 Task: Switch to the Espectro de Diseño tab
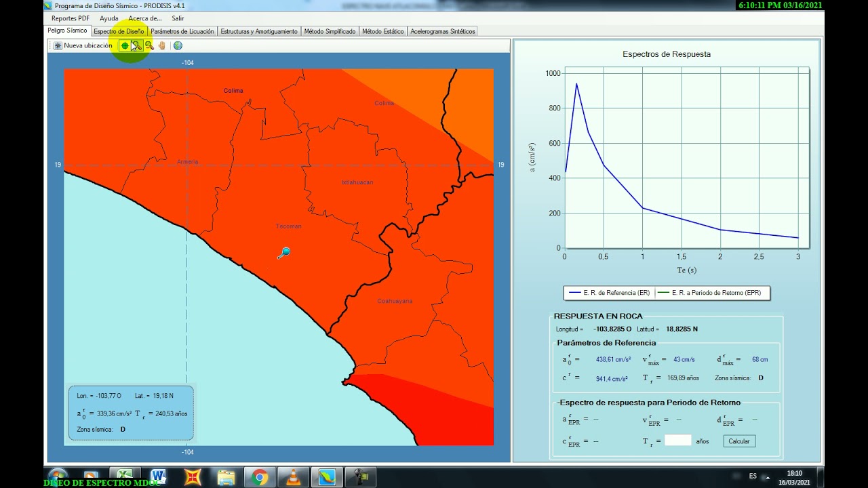[x=119, y=31]
